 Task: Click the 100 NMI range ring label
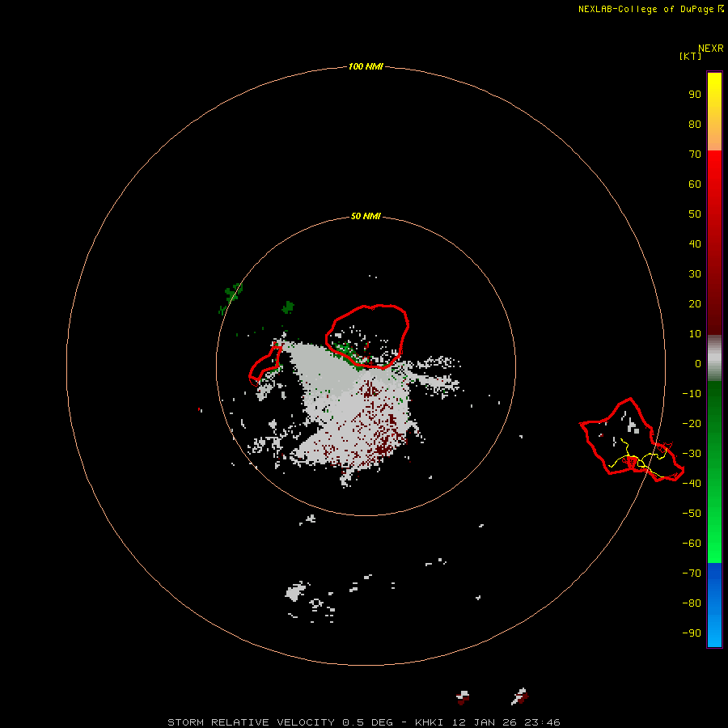[x=366, y=67]
